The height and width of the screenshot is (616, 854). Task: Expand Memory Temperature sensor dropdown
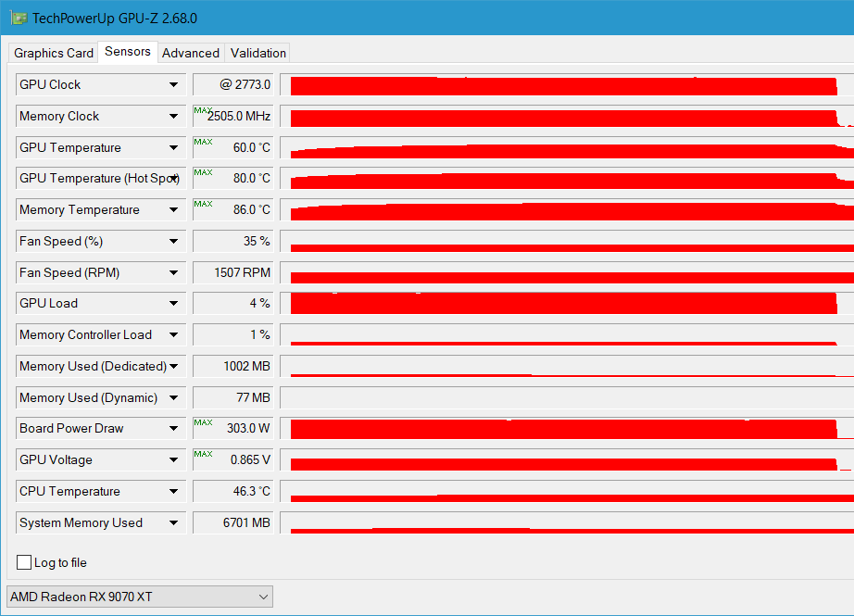tap(173, 209)
